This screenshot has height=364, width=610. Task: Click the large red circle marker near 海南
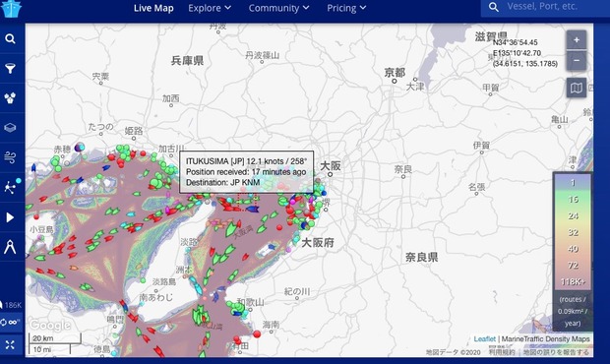257,334
